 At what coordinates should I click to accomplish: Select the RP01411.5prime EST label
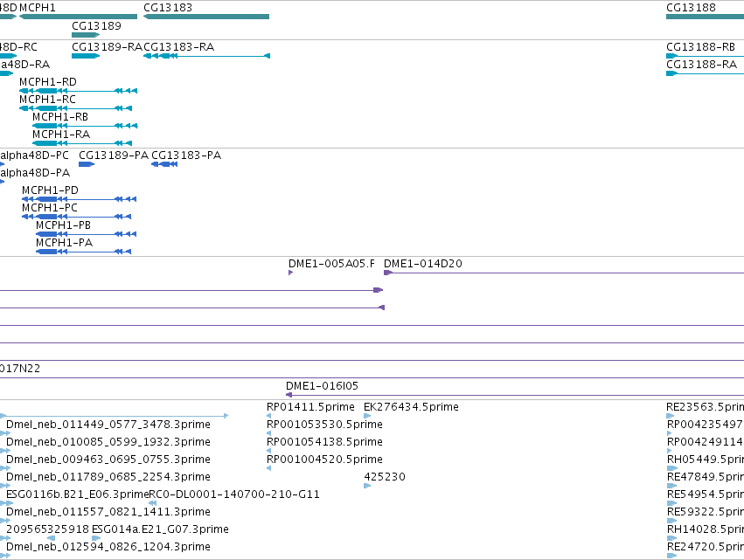(310, 407)
